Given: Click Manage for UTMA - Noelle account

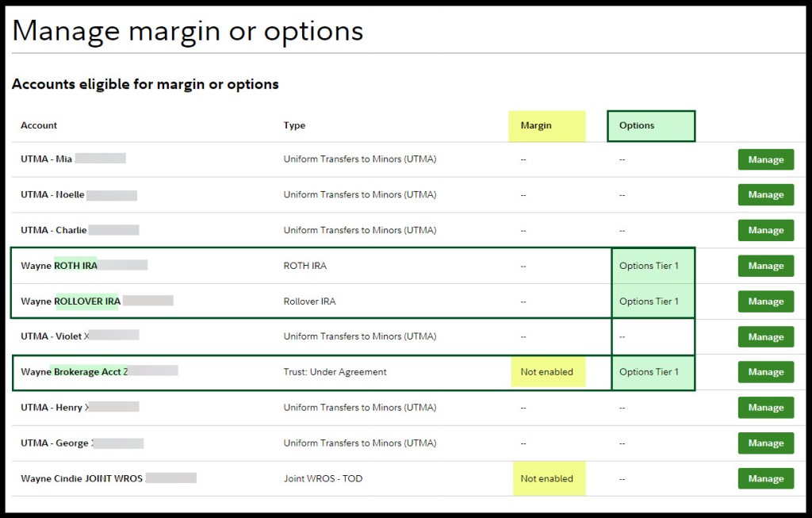Looking at the screenshot, I should click(x=765, y=195).
